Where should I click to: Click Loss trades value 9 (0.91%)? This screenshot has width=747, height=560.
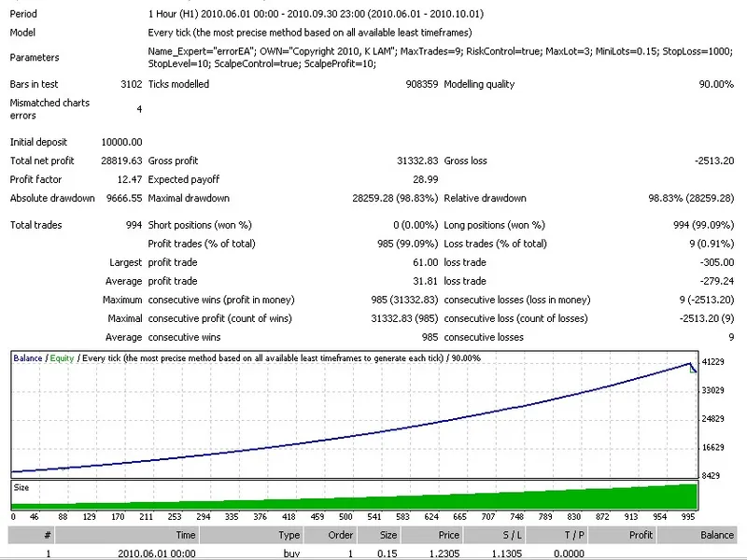pos(712,244)
